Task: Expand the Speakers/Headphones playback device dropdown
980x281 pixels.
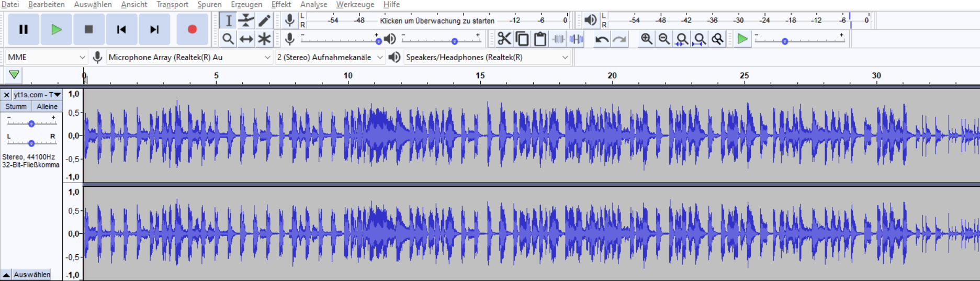Action: point(487,58)
